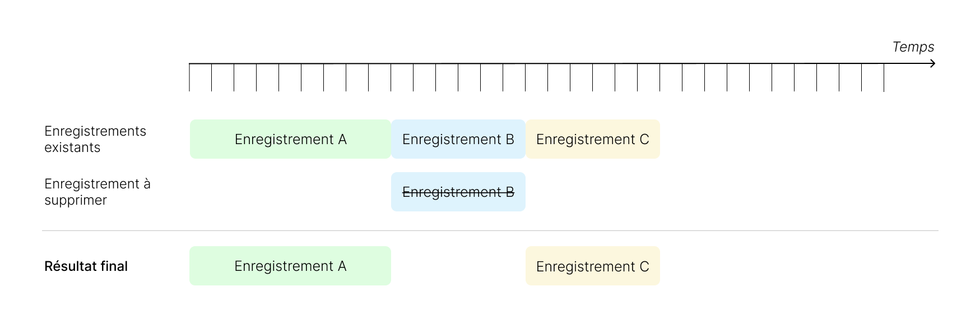
Task: Select the blue Enregistrement B block in existing records row
Action: point(458,139)
